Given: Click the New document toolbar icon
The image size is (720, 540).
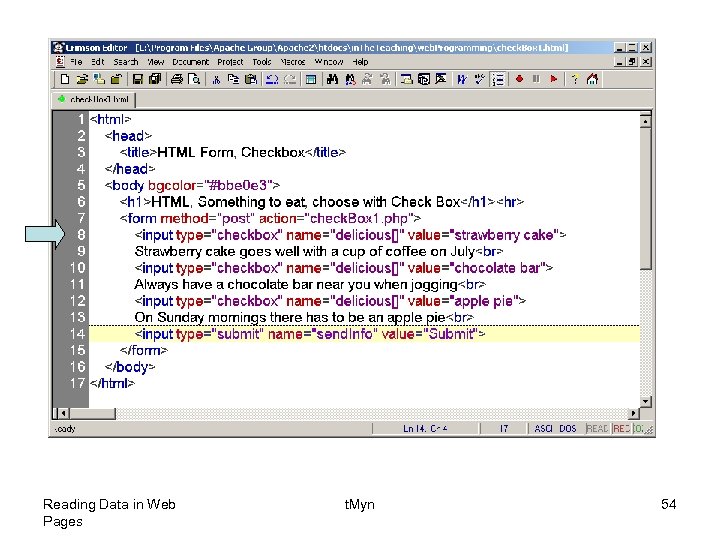Looking at the screenshot, I should (x=65, y=79).
